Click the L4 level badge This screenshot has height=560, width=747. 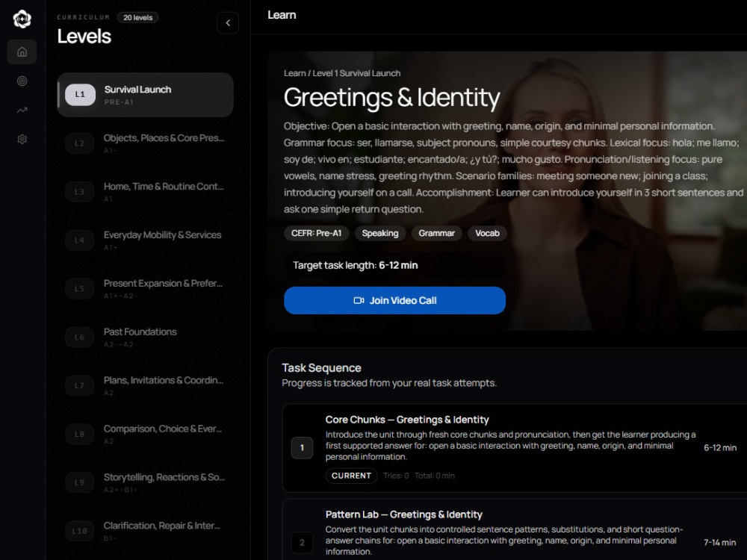point(80,240)
